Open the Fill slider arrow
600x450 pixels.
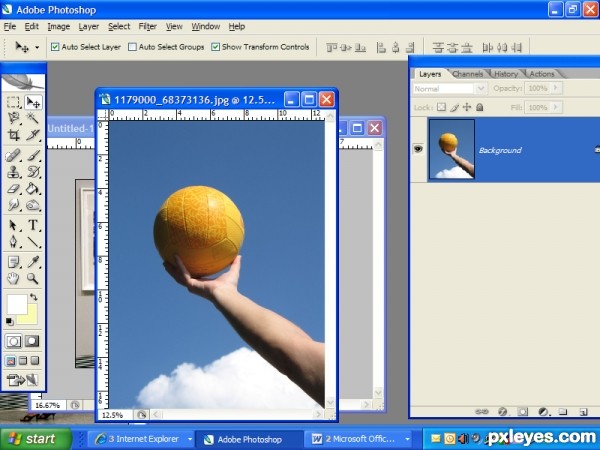[556, 107]
